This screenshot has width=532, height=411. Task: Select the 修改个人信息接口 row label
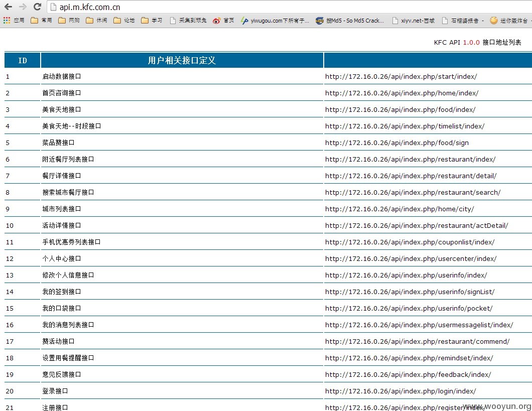68,275
